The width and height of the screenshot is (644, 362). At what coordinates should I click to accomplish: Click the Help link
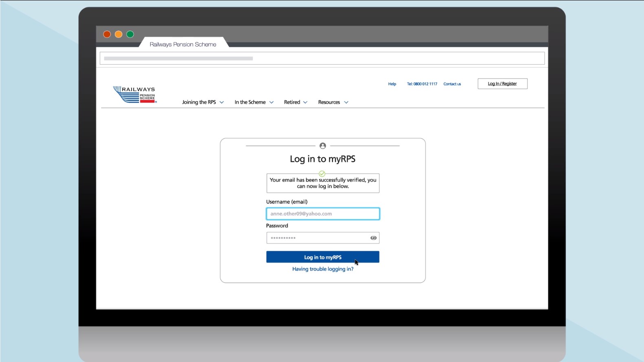[x=392, y=84]
